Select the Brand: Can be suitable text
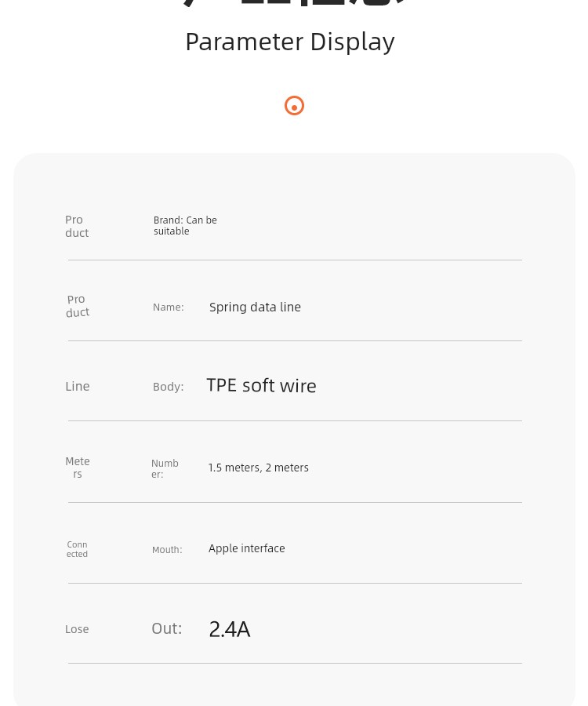This screenshot has height=706, width=588. 185,226
